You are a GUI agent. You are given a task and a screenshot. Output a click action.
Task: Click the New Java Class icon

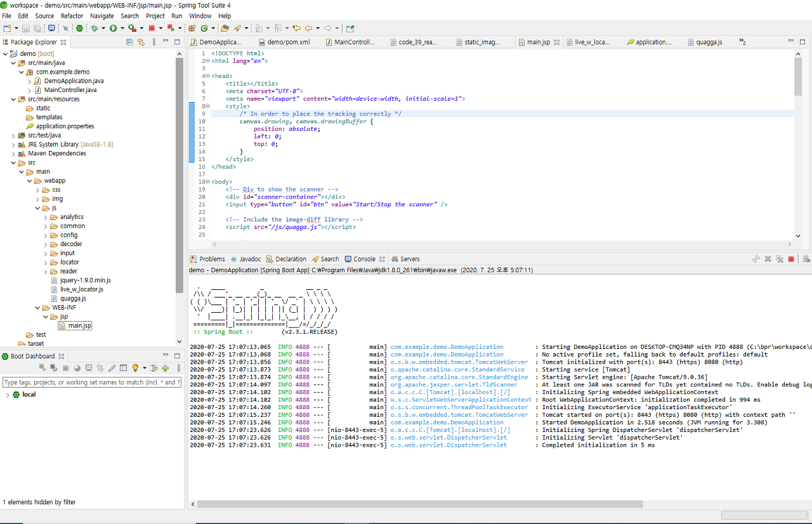pos(204,28)
